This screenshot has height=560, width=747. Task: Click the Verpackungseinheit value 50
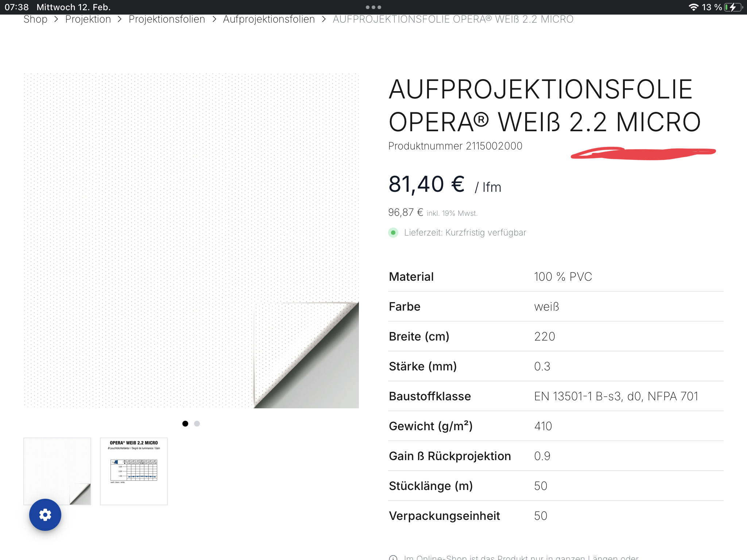[x=541, y=516]
